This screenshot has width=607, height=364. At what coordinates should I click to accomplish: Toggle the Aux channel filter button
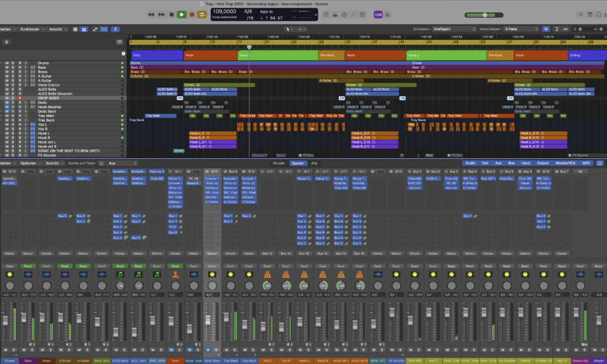[x=498, y=163]
